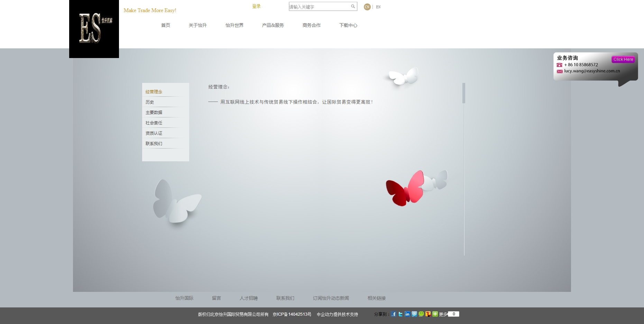
Task: Share the page to LinkedIn
Action: click(x=407, y=314)
